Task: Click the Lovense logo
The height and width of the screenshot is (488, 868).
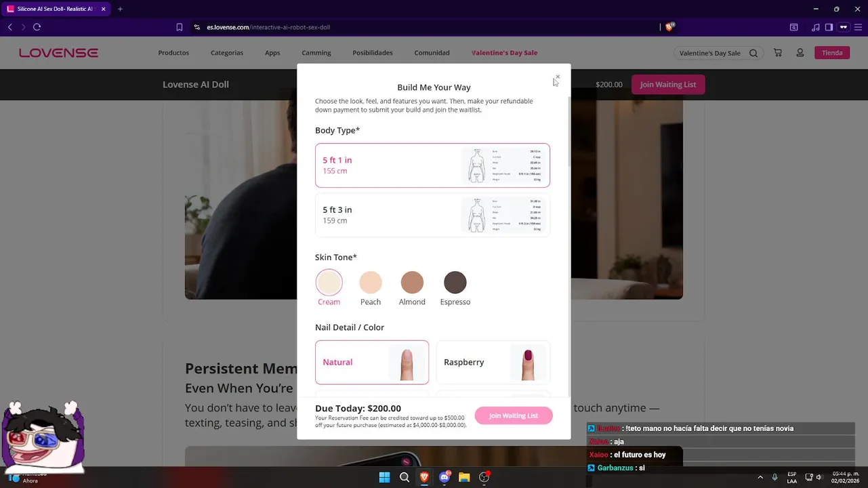Action: [x=58, y=53]
